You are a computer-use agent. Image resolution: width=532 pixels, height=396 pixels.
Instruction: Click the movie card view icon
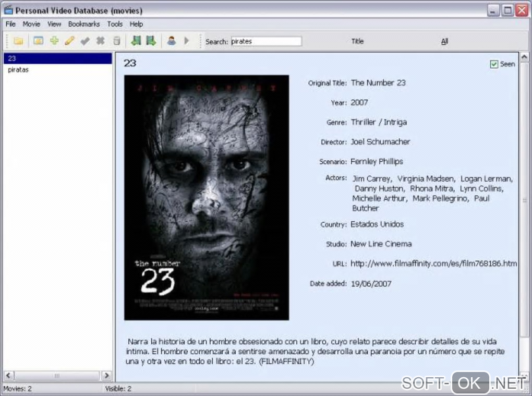(39, 41)
